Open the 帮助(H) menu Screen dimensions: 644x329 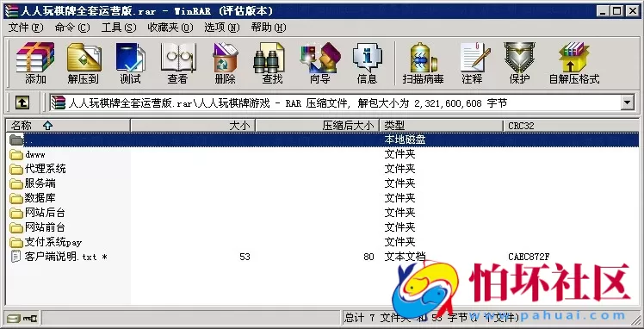point(269,28)
